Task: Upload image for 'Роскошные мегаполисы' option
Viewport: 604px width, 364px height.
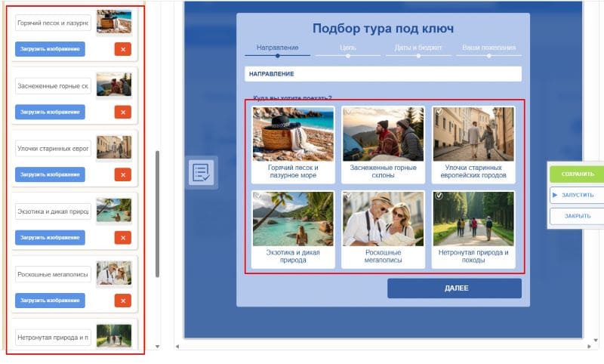Action: 50,301
